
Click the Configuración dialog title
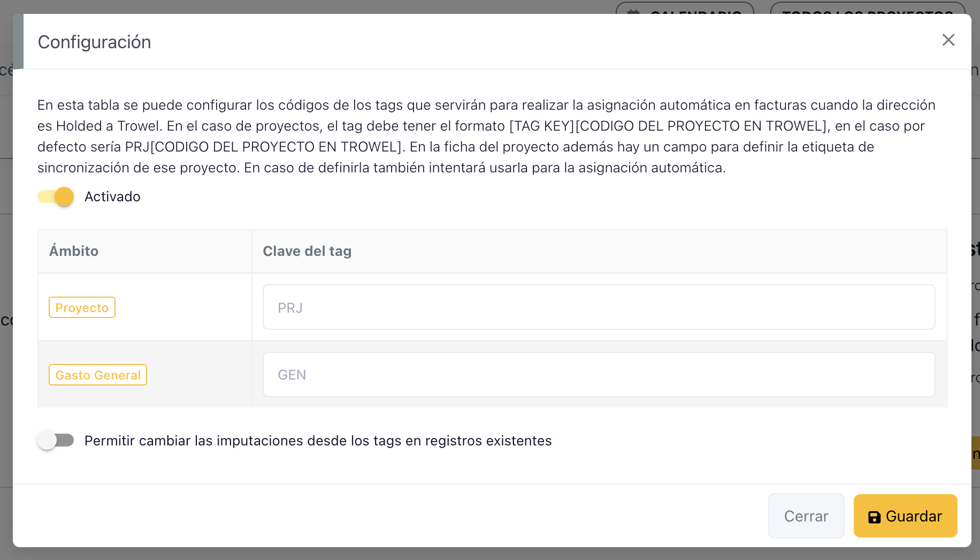pos(95,42)
